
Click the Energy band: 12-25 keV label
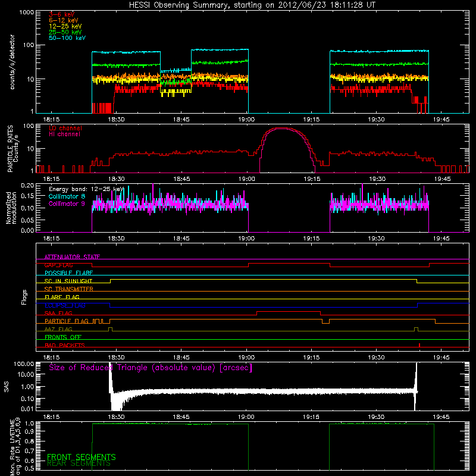pyautogui.click(x=86, y=189)
